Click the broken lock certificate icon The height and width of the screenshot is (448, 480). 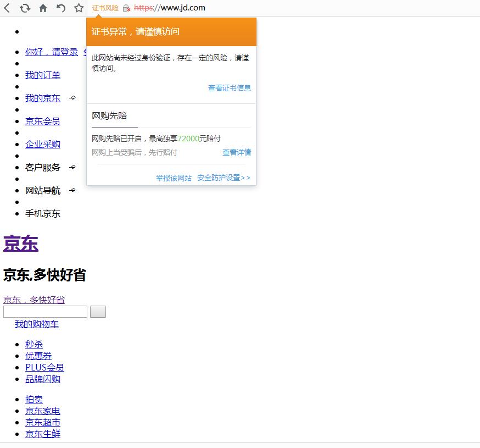[126, 8]
